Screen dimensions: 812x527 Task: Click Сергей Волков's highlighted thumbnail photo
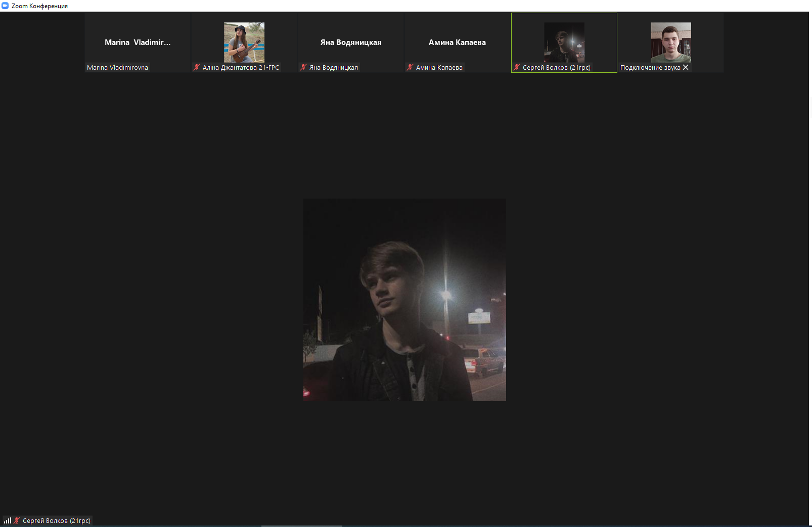click(x=564, y=42)
